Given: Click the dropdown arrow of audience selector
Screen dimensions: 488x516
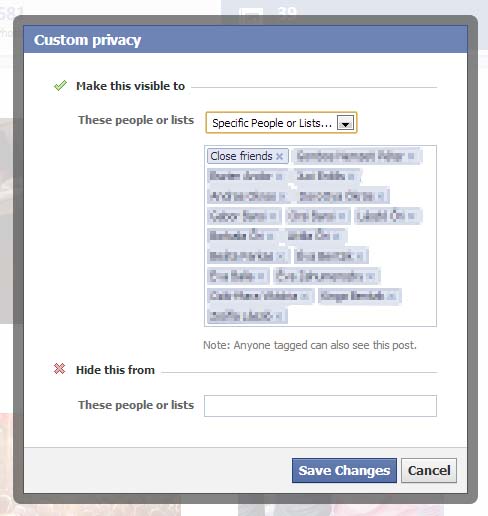Looking at the screenshot, I should tap(345, 123).
